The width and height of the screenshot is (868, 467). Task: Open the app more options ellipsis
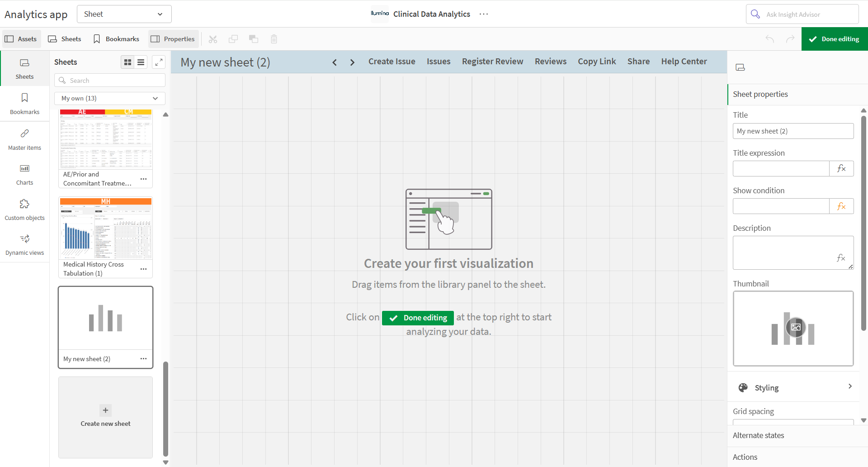tap(484, 14)
